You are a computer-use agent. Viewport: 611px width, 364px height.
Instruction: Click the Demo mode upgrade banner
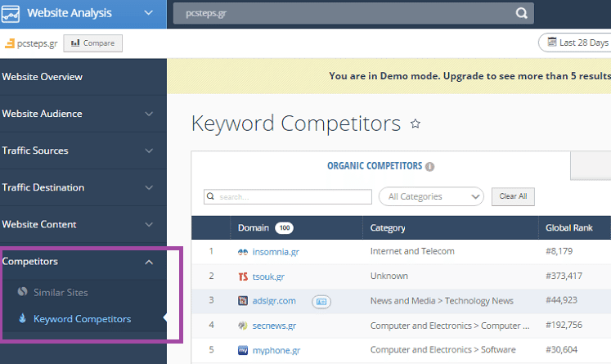[389, 76]
